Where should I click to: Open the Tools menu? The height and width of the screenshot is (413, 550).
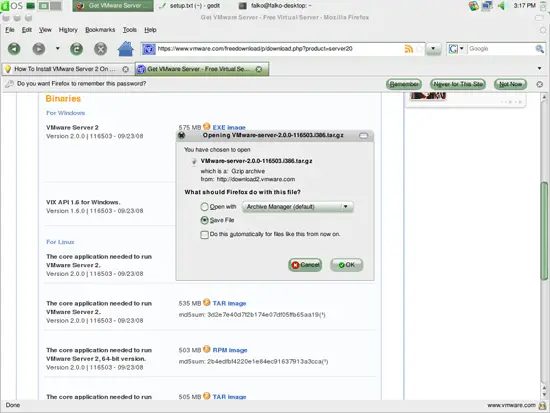pos(129,30)
